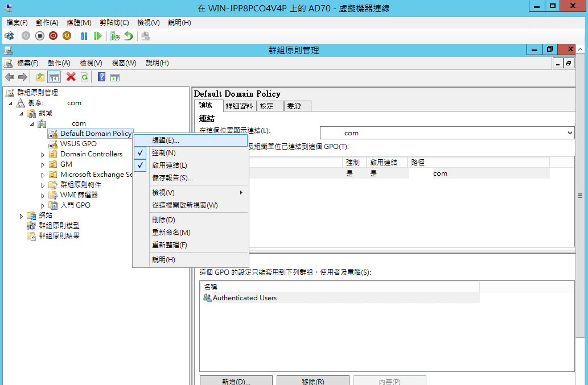Expand the 站台 (sites) tree node
The width and height of the screenshot is (588, 385).
[22, 216]
